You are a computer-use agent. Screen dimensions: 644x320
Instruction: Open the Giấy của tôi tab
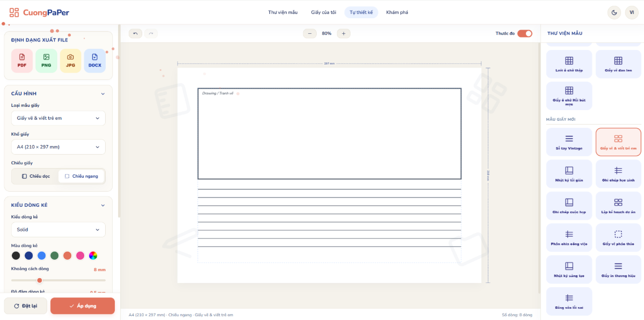click(324, 12)
